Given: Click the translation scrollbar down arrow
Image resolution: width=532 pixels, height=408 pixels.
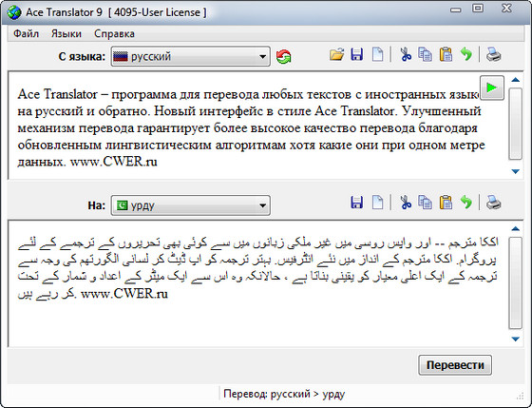Looking at the screenshot, I should click(x=515, y=339).
